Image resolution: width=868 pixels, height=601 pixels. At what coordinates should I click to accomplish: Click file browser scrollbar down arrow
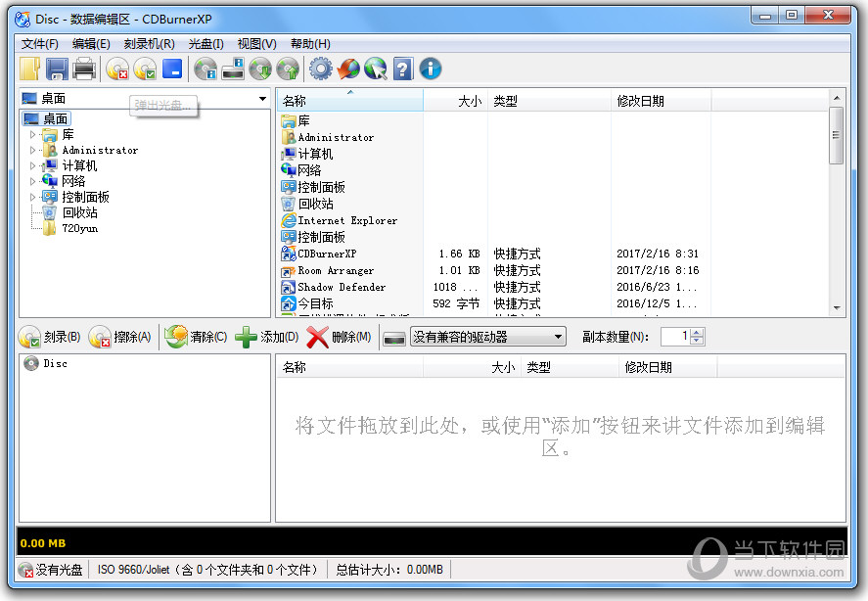click(x=837, y=308)
